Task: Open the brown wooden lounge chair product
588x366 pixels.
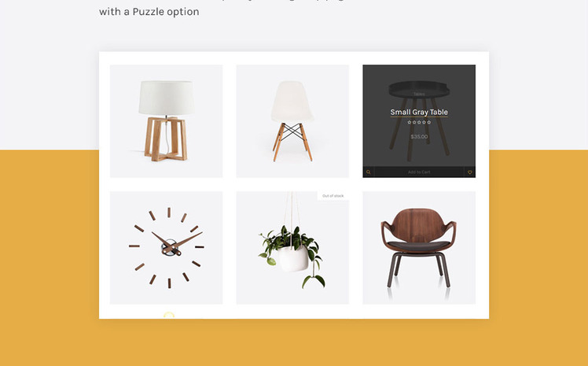Action: coord(419,248)
